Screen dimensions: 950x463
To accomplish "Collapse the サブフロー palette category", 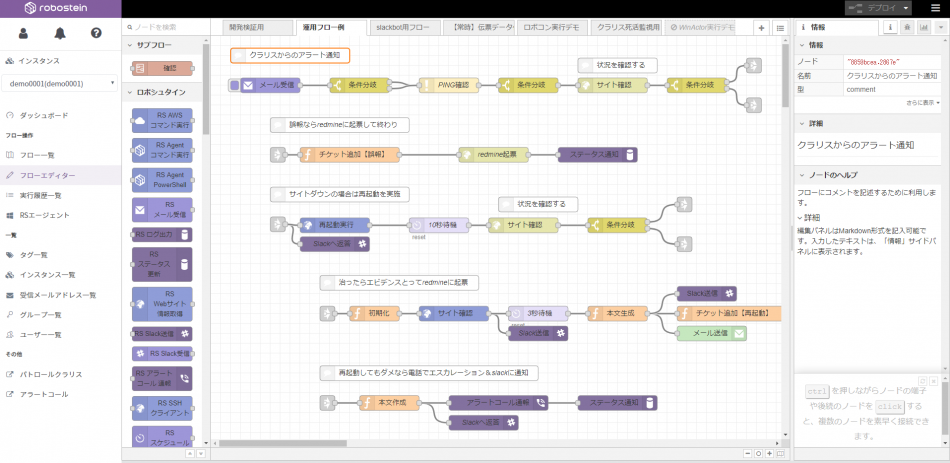I will click(130, 45).
